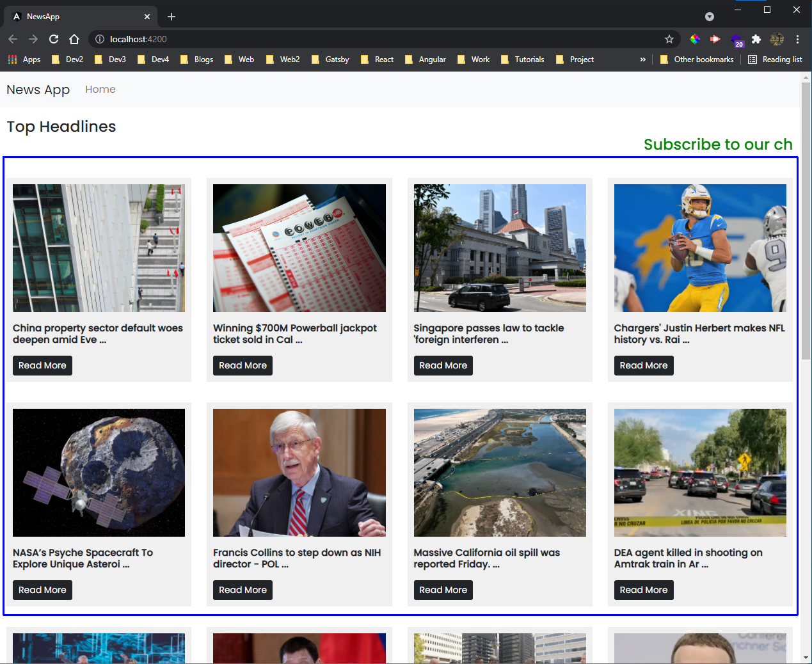
Task: Open the Project bookmark folder
Action: 575,59
